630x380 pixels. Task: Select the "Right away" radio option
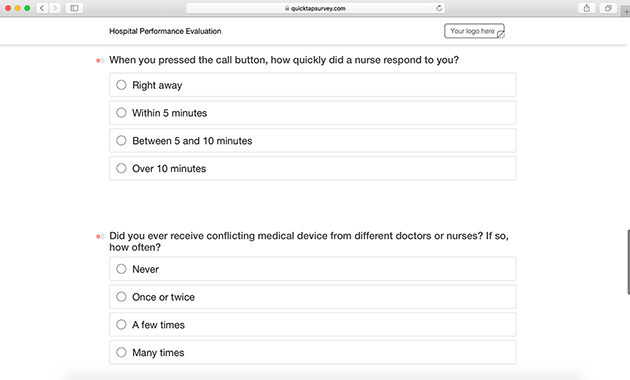313,85
